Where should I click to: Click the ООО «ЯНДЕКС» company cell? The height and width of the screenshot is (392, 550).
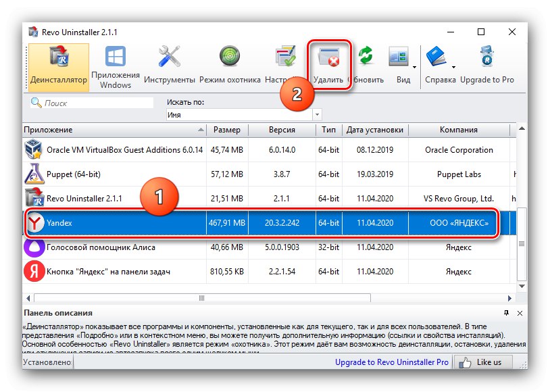tap(459, 223)
